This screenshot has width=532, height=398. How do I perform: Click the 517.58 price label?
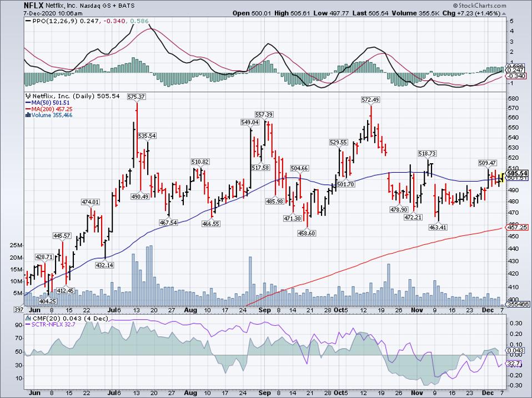260,168
